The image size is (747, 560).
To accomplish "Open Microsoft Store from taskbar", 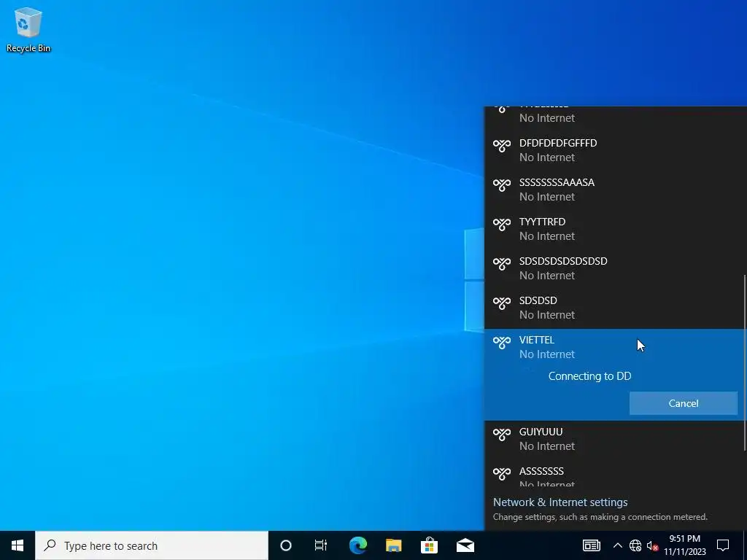I will [429, 545].
